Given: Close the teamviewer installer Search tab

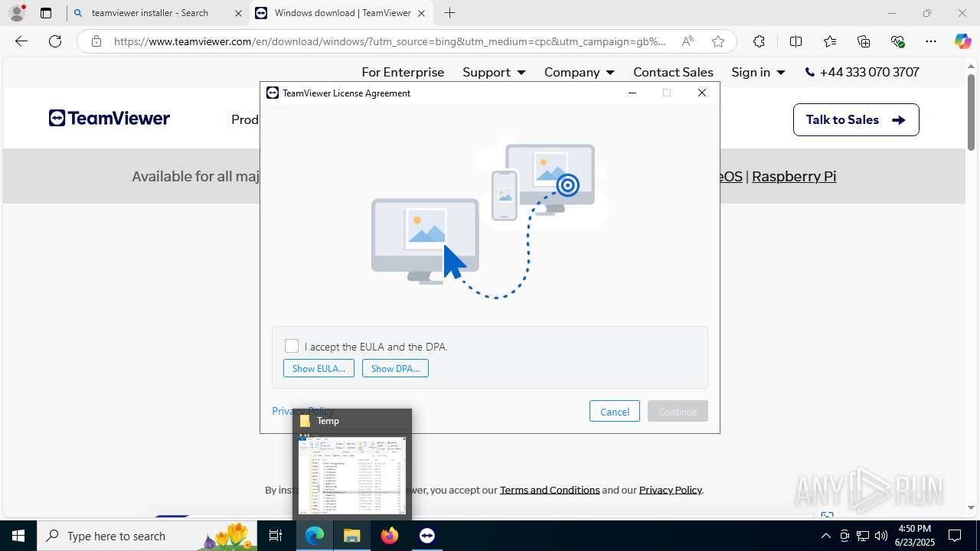Looking at the screenshot, I should pos(238,13).
